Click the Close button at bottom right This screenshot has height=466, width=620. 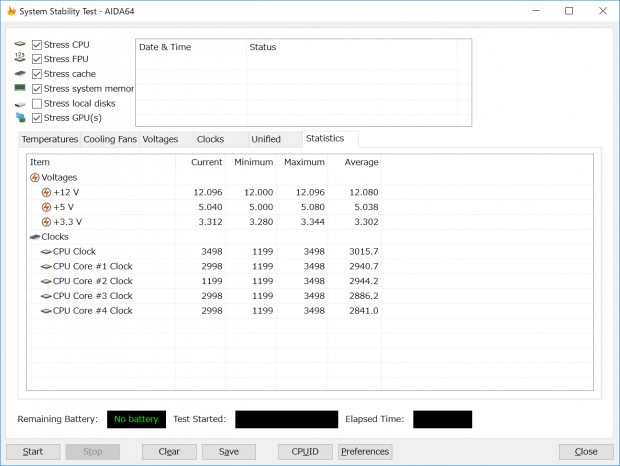click(586, 452)
